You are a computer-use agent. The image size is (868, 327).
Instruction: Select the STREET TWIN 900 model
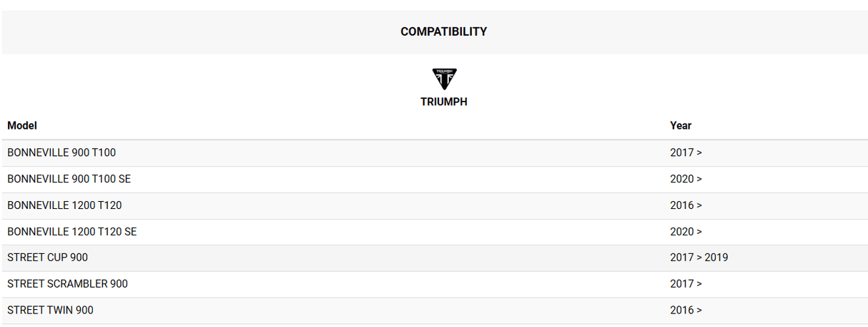tap(50, 310)
